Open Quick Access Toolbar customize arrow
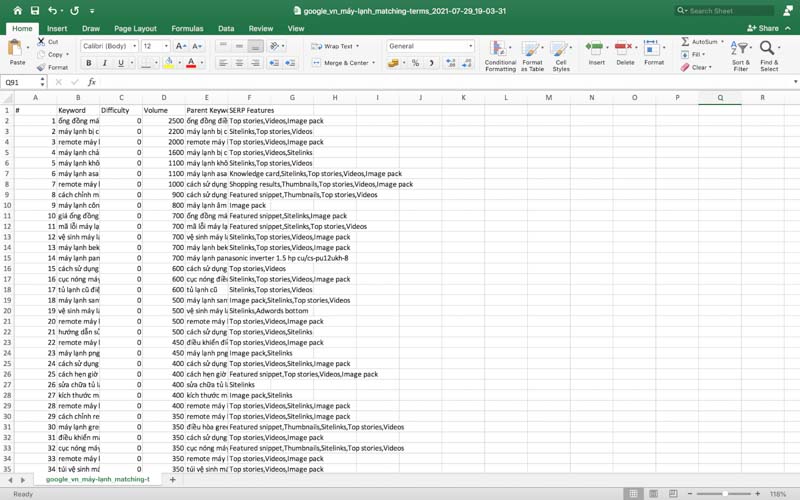Viewport: 800px width, 500px height. pyautogui.click(x=92, y=10)
